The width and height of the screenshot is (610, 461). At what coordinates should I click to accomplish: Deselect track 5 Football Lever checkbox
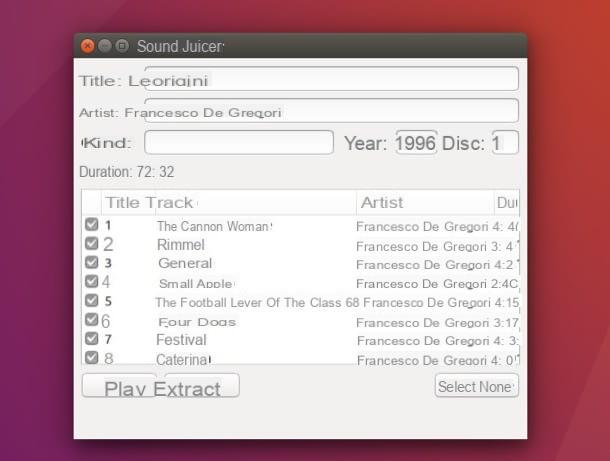tap(91, 300)
